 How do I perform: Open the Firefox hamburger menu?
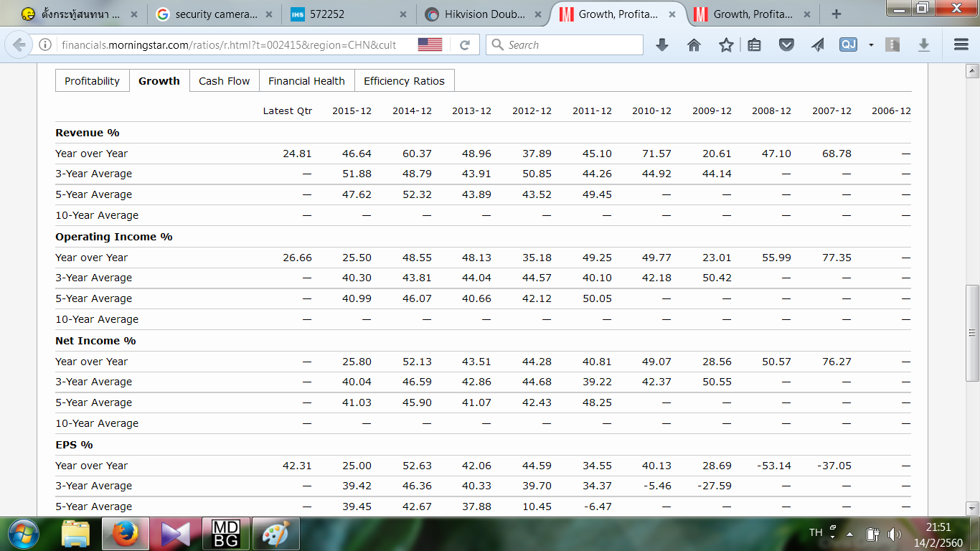[x=961, y=45]
